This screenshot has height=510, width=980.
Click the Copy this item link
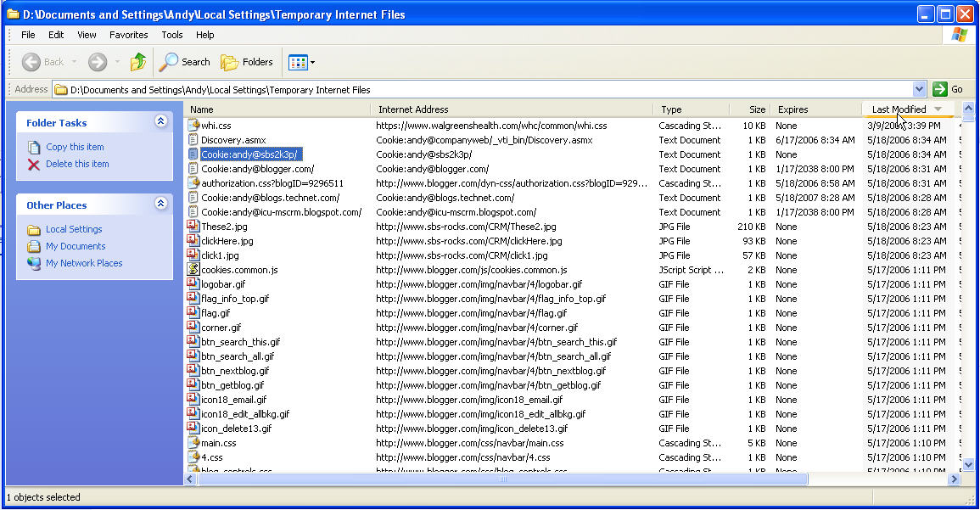(75, 147)
